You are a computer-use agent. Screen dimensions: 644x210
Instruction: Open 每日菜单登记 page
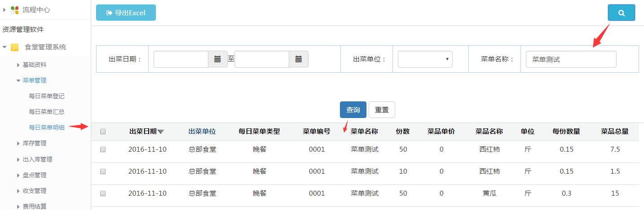(47, 96)
